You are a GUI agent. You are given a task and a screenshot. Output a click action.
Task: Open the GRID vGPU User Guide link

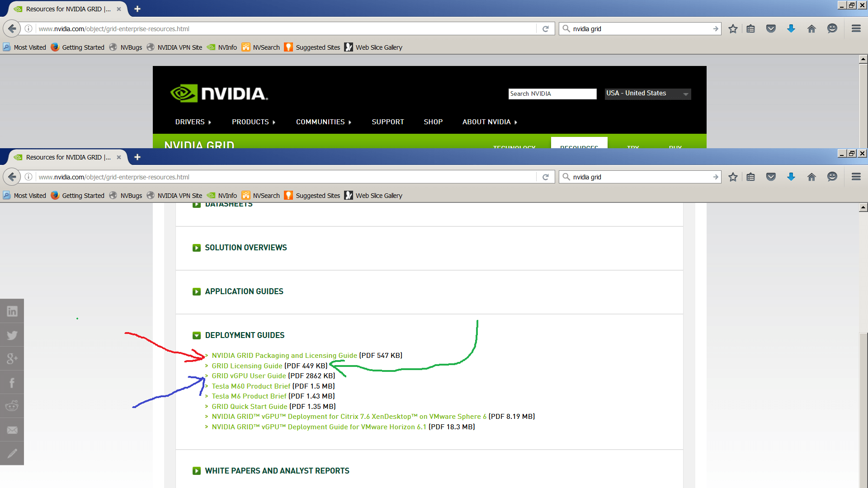[x=249, y=376]
